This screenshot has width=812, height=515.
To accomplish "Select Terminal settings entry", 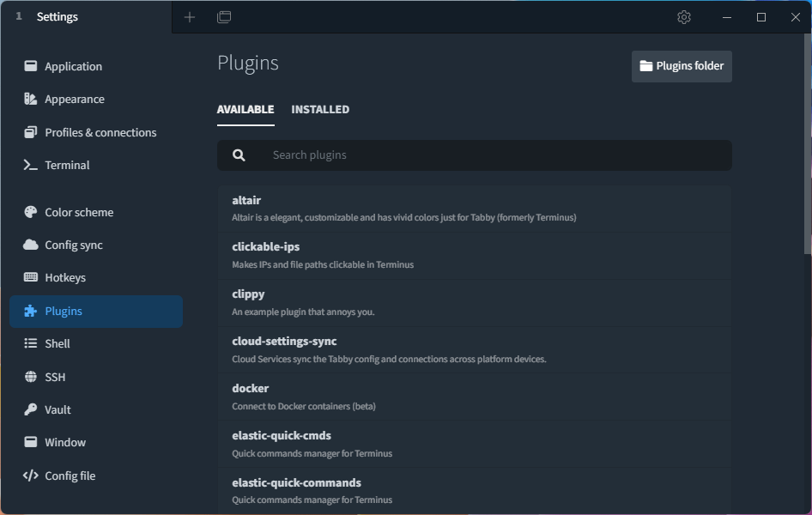I will 96,165.
